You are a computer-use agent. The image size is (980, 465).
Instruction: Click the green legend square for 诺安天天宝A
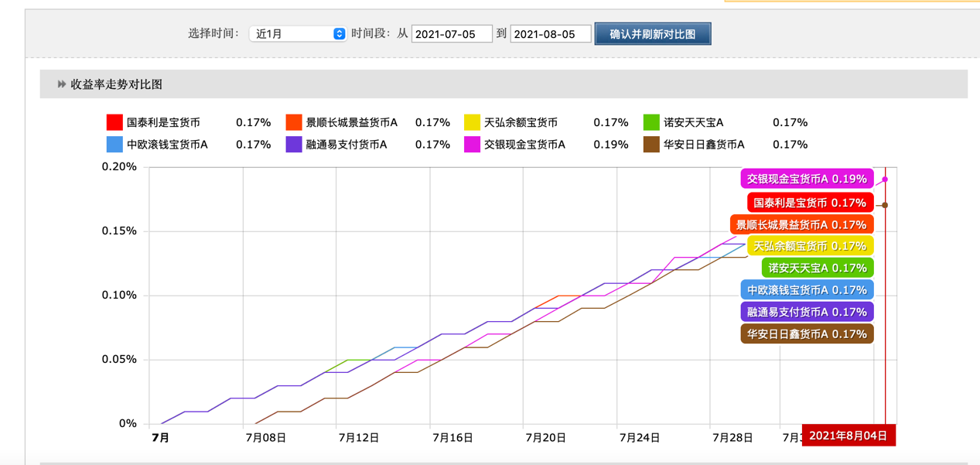pos(650,121)
